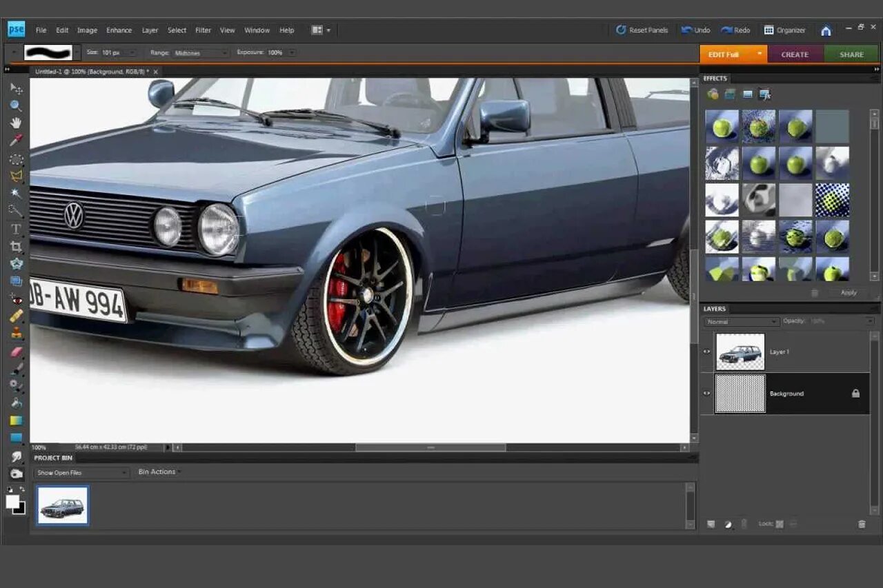
Task: Select the Paint Bucket tool
Action: click(16, 403)
